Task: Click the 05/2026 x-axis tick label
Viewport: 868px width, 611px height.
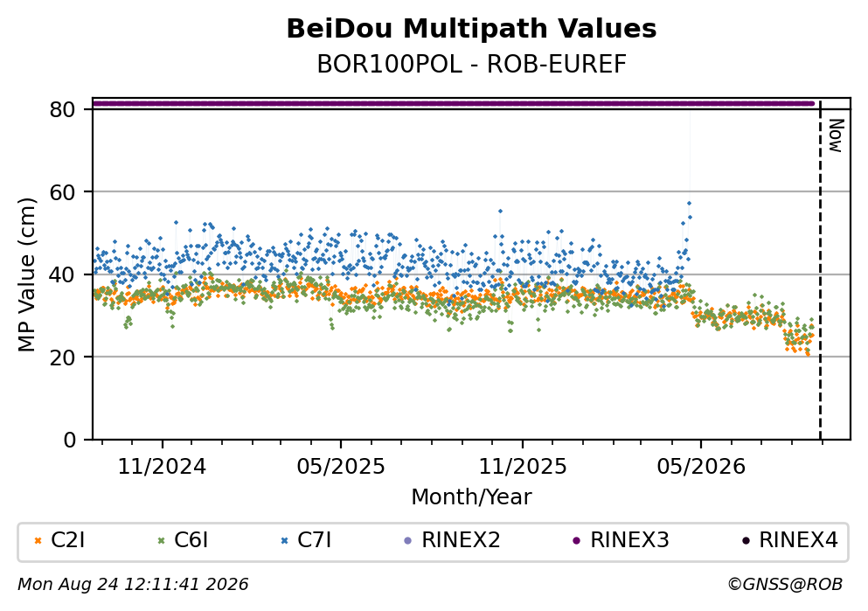Action: click(x=701, y=467)
